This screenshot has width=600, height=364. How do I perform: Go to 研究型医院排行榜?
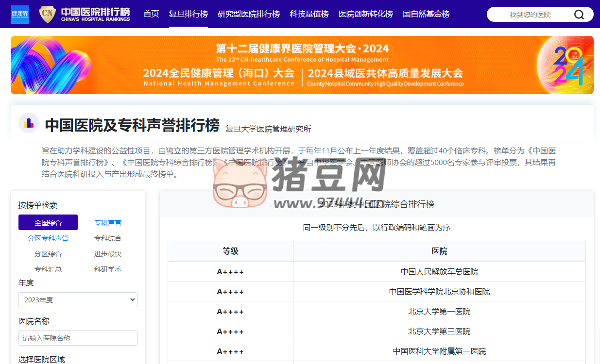pyautogui.click(x=249, y=14)
